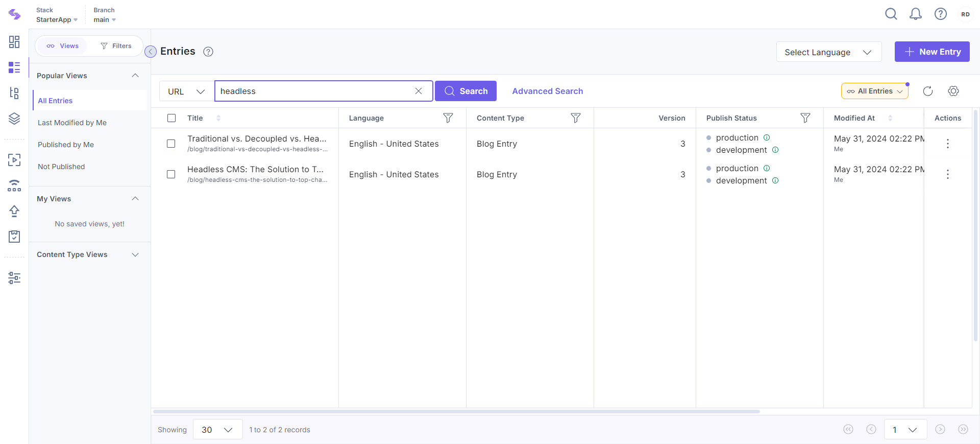This screenshot has height=444, width=980.
Task: Open the All Entries view dropdown
Action: 875,91
